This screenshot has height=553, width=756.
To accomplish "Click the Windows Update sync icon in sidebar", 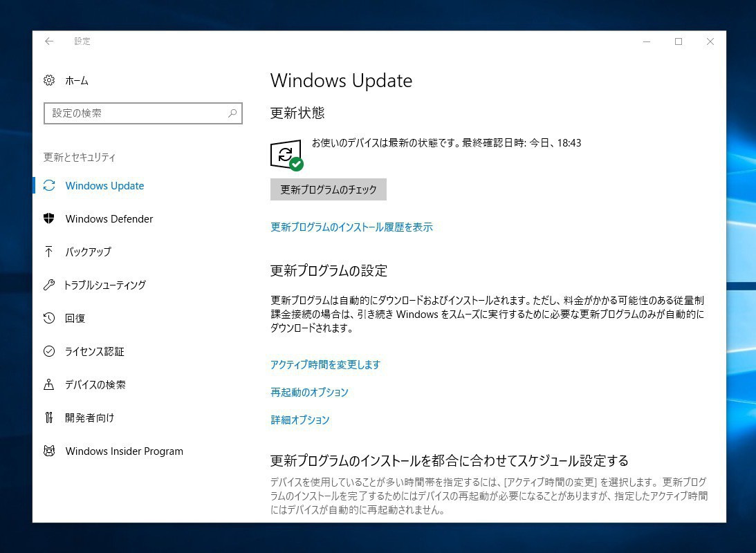I will (49, 185).
